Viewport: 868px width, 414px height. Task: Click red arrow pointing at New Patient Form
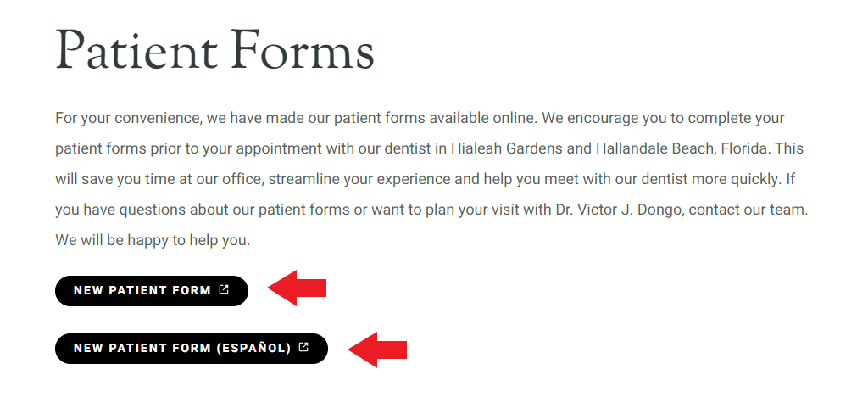point(297,288)
